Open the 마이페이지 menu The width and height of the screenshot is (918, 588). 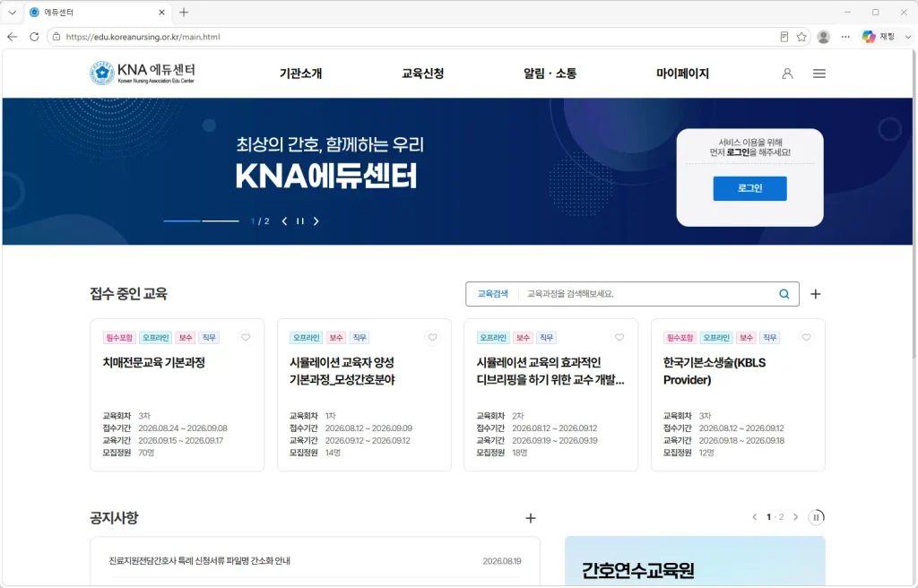(x=682, y=73)
